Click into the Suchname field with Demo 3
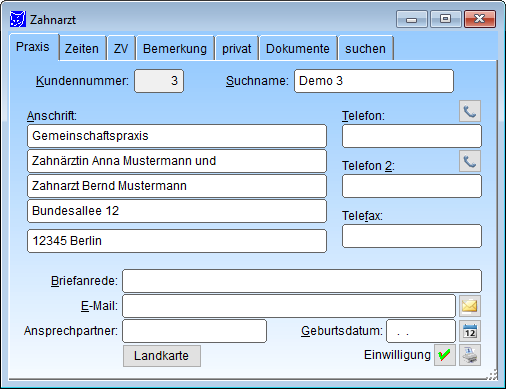This screenshot has width=506, height=389. 374,81
